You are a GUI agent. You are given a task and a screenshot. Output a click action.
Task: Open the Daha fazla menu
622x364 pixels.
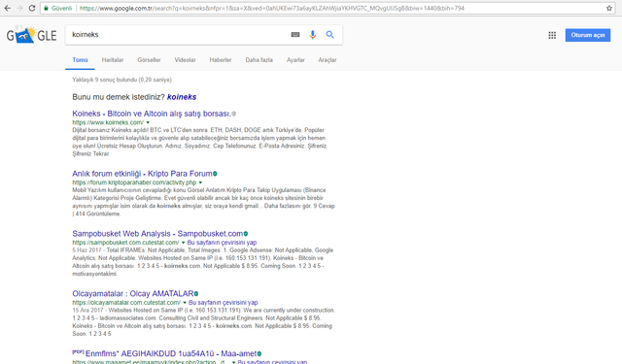[x=259, y=60]
